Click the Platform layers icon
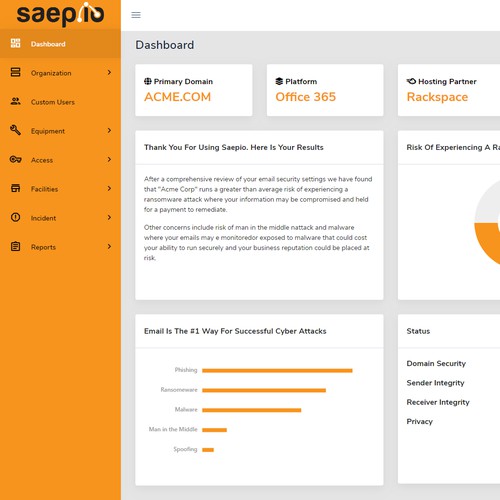Screen dimensions: 500x500 click(279, 81)
